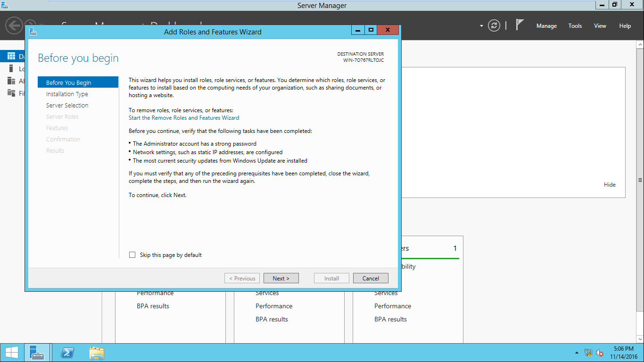This screenshot has height=362, width=644.
Task: Click the network icon in the system tray
Action: 588,353
